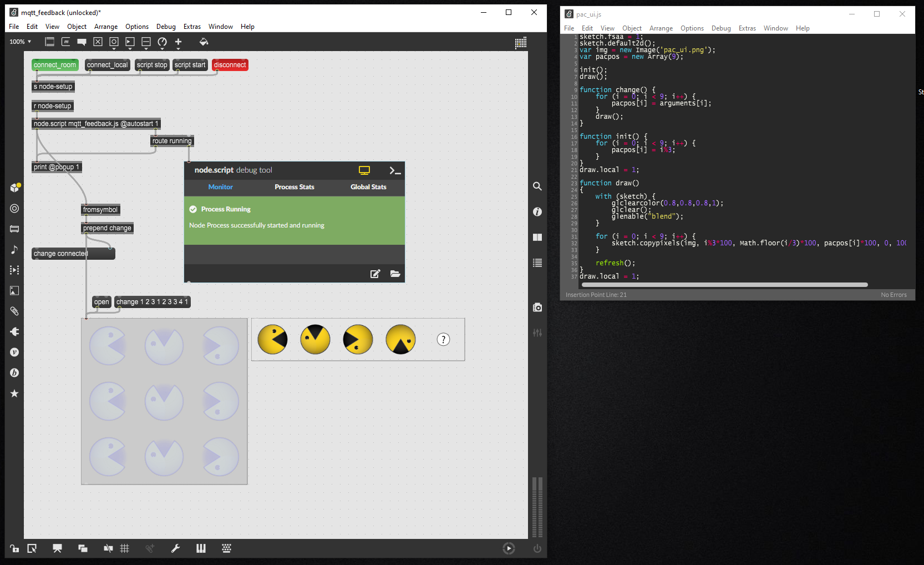
Task: Switch to the Process Stats tab
Action: 295,187
